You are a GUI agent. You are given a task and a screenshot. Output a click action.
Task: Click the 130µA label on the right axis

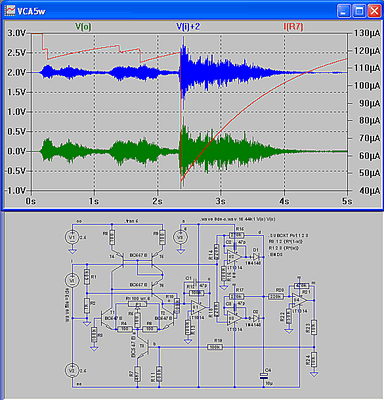coord(368,33)
